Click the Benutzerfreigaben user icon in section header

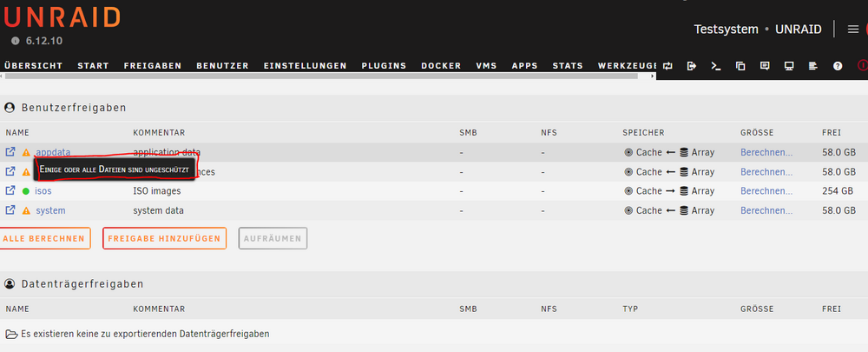click(x=10, y=108)
